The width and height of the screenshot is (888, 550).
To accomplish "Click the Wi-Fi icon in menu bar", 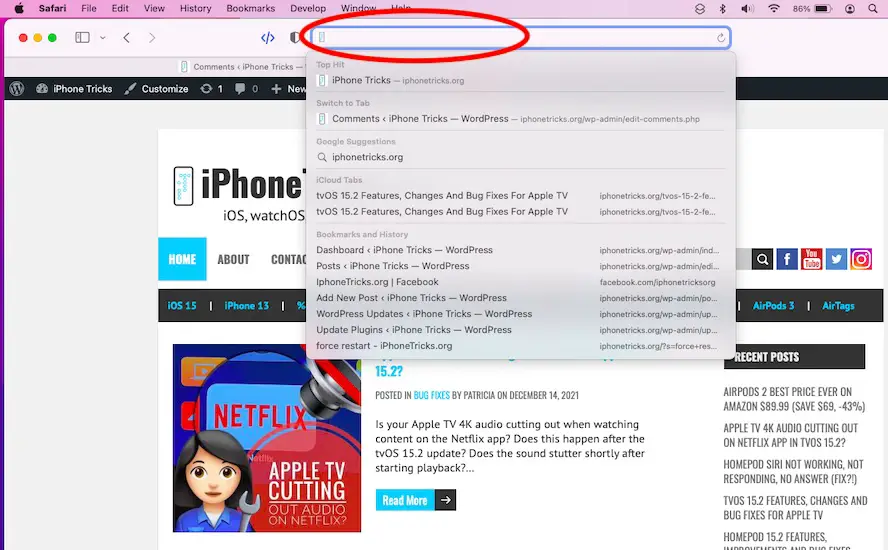I will tap(774, 8).
